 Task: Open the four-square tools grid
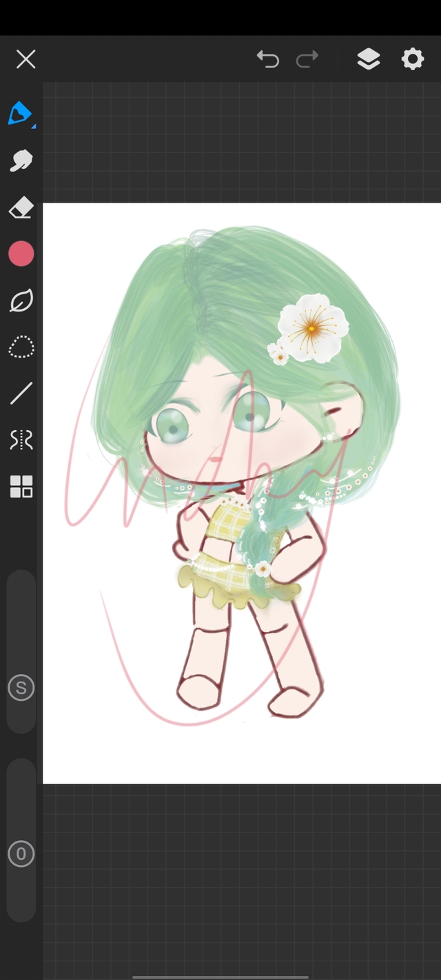pos(21,486)
